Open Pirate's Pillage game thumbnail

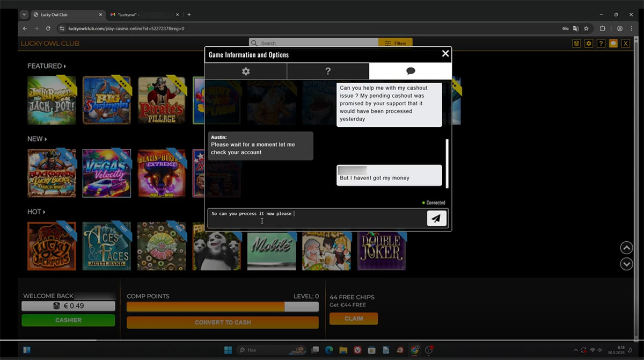[x=162, y=100]
